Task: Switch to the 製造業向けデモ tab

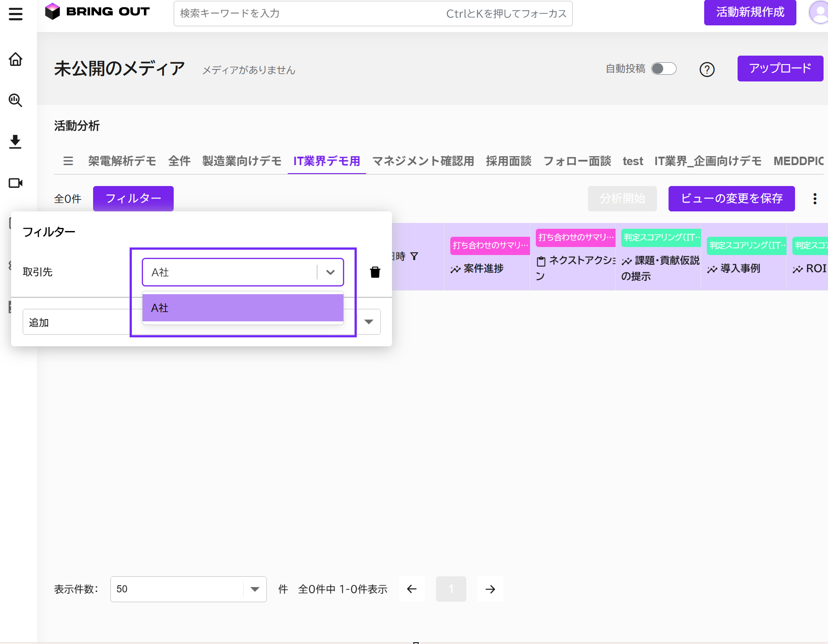Action: 241,161
